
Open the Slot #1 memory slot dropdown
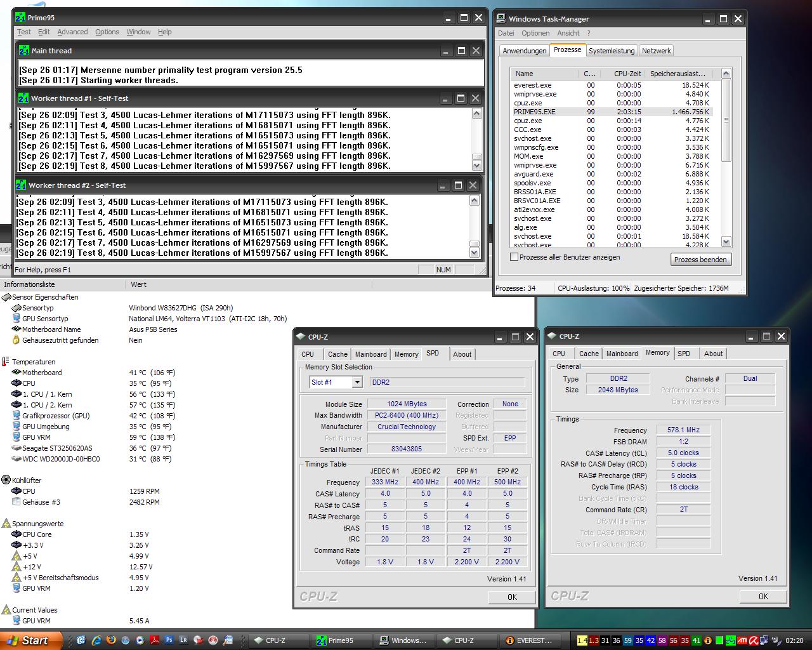coord(357,382)
